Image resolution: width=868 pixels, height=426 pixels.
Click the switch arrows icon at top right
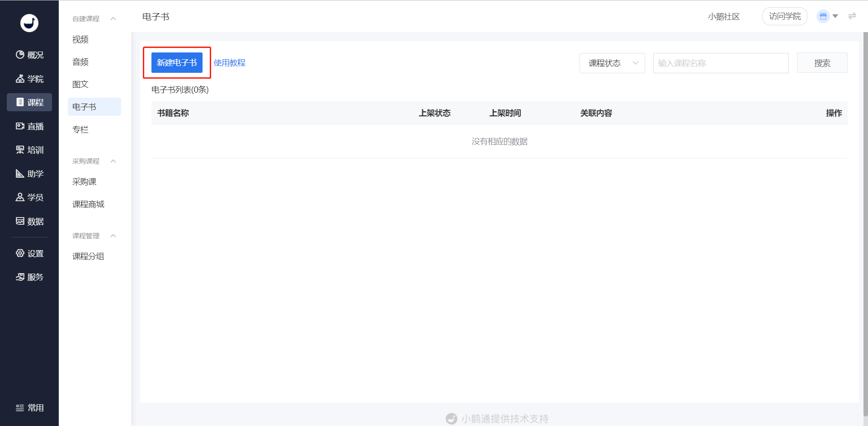tap(852, 16)
